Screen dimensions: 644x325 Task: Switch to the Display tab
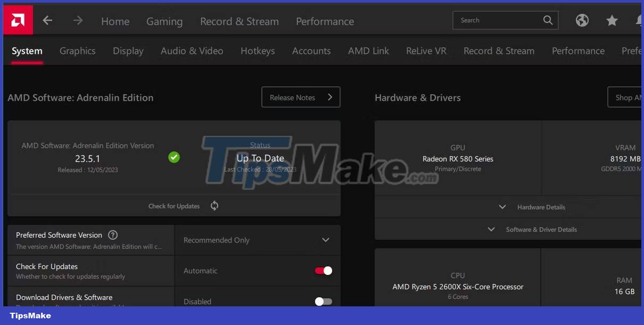(128, 51)
